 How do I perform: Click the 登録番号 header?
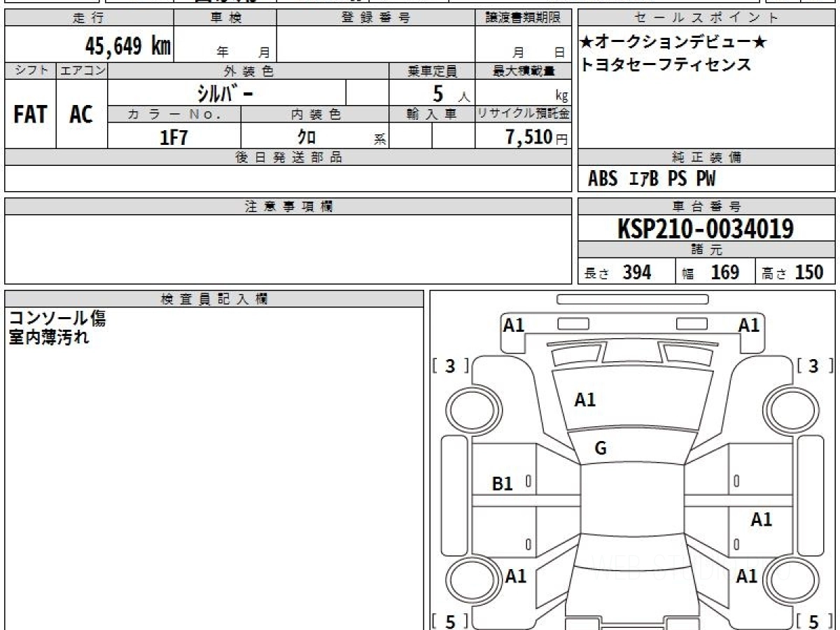tap(376, 18)
